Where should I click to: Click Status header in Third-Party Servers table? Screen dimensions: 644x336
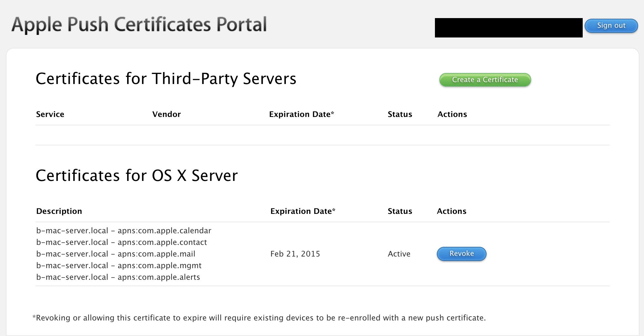[x=400, y=114]
